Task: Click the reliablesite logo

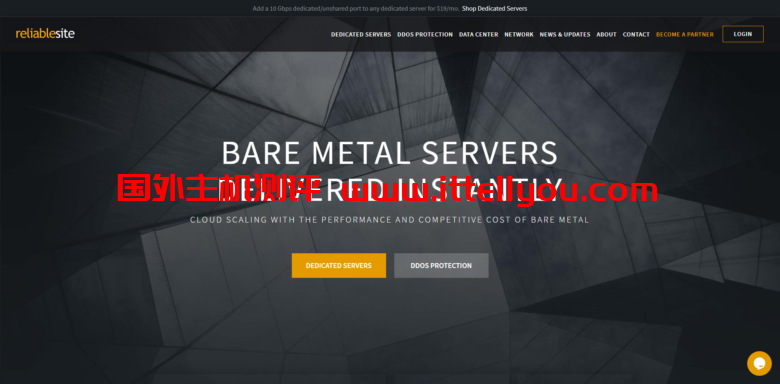Action: 45,34
